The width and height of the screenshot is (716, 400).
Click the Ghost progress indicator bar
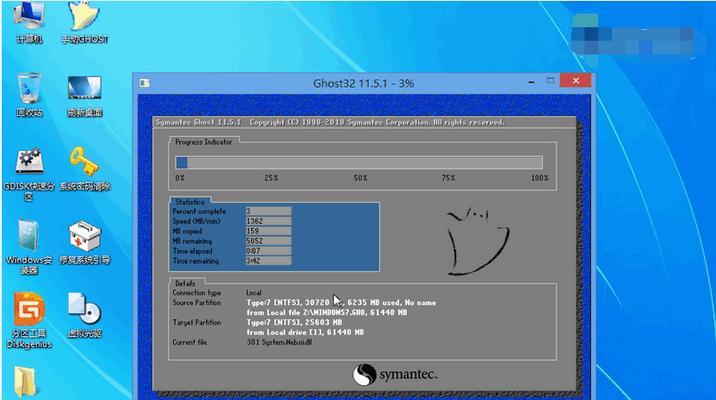click(x=359, y=163)
